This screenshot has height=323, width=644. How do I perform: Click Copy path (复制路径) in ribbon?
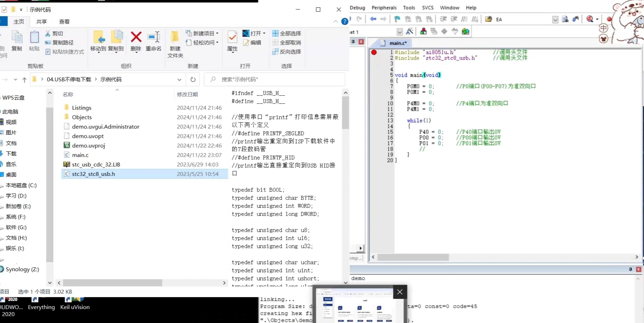tap(59, 42)
